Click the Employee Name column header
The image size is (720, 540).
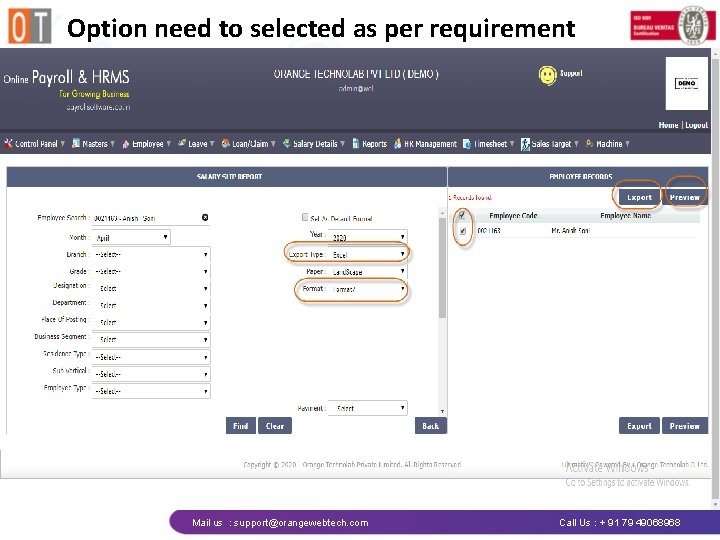(x=625, y=215)
